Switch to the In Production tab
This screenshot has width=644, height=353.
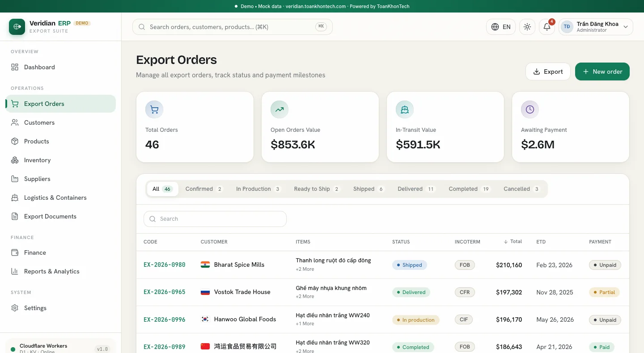click(258, 189)
